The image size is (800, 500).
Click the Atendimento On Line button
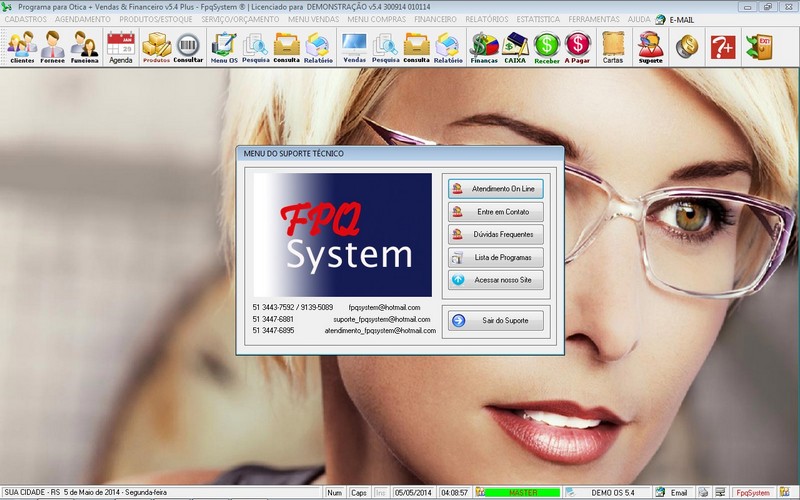click(495, 188)
